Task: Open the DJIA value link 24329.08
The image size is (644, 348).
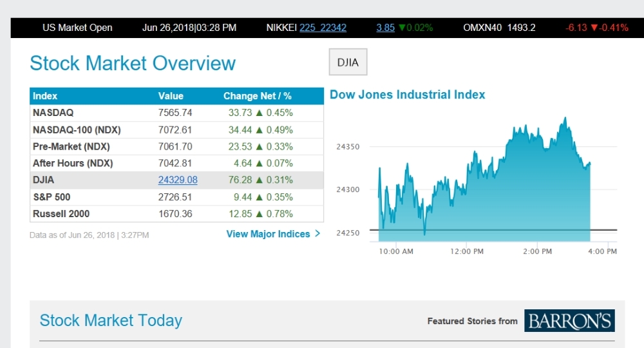Action: tap(178, 180)
